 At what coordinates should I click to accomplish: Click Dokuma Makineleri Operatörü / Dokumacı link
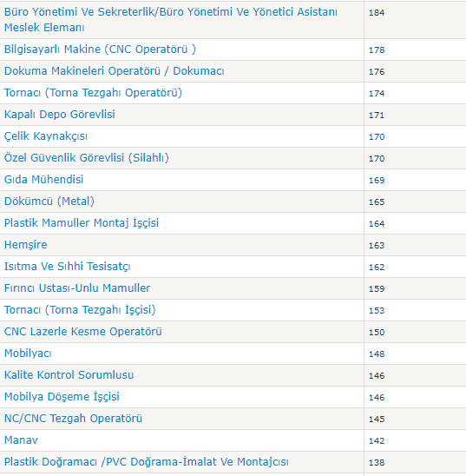pyautogui.click(x=115, y=70)
